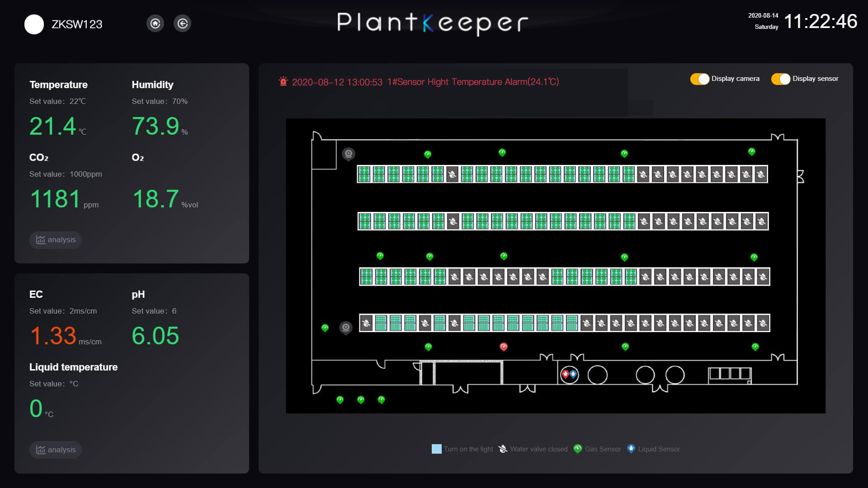Click the closed water valve in the first rack row
The height and width of the screenshot is (488, 868).
tap(452, 174)
